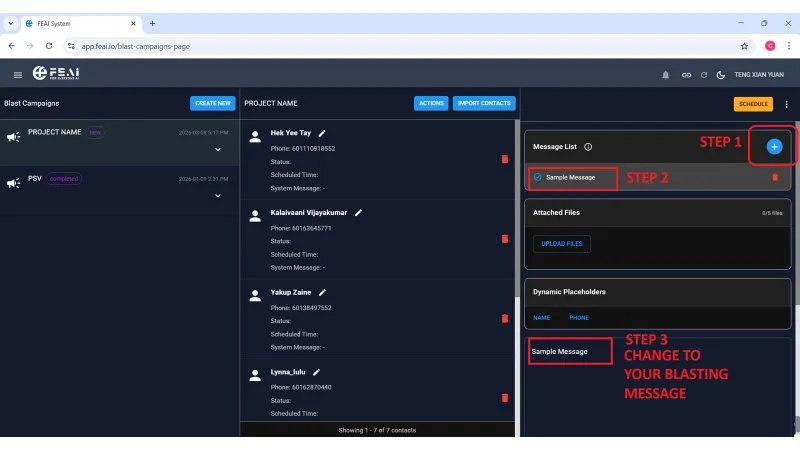Open the three-dot menu beside SCHEDULE

pyautogui.click(x=786, y=104)
